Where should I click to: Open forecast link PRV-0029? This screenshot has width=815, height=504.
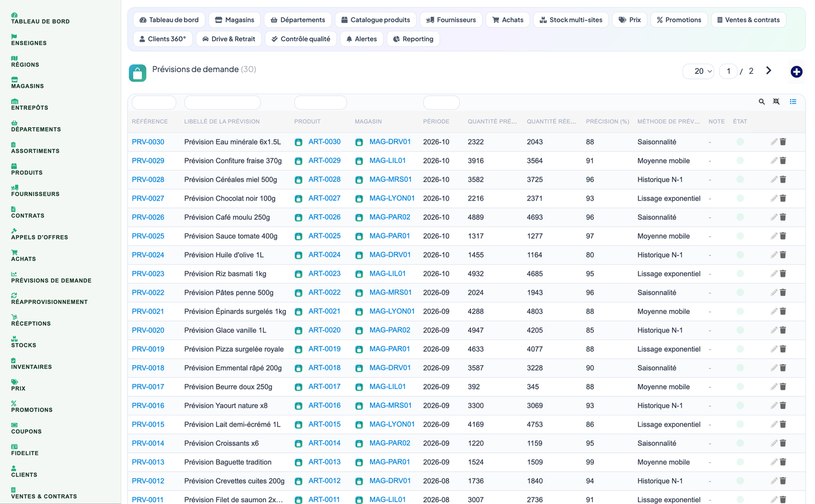[148, 161]
